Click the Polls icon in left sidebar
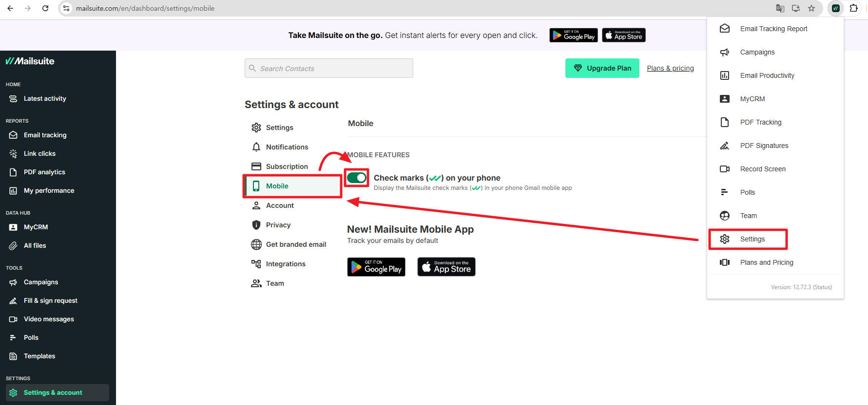Image resolution: width=868 pixels, height=405 pixels. [13, 337]
